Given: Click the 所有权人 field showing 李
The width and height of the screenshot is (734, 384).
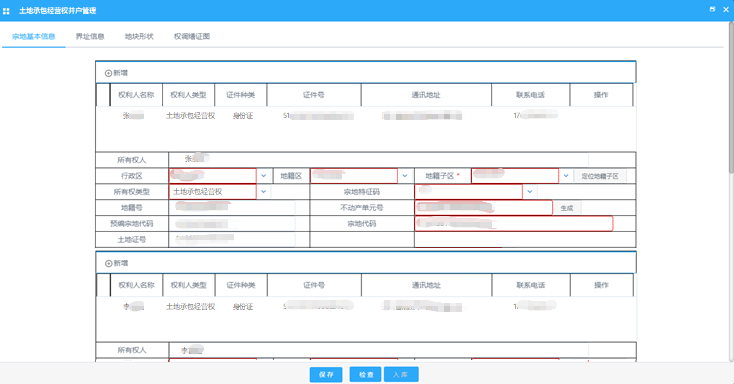Looking at the screenshot, I should point(378,350).
